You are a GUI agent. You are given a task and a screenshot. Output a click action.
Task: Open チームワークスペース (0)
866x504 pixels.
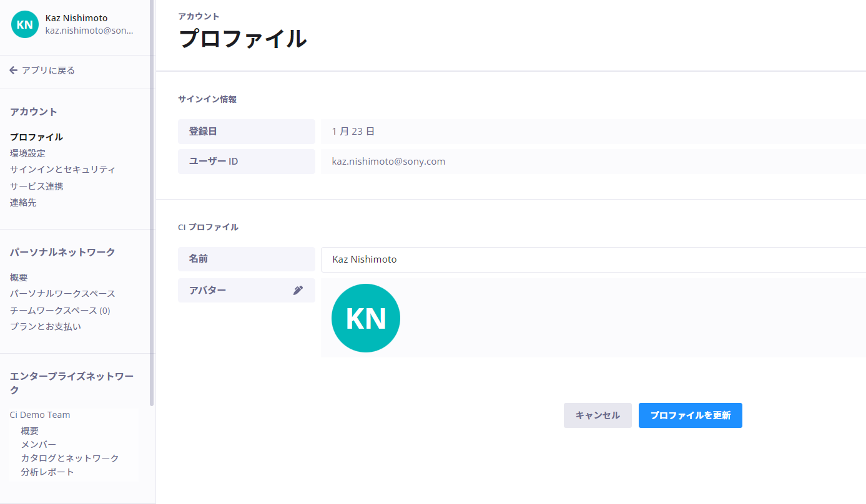tap(60, 311)
